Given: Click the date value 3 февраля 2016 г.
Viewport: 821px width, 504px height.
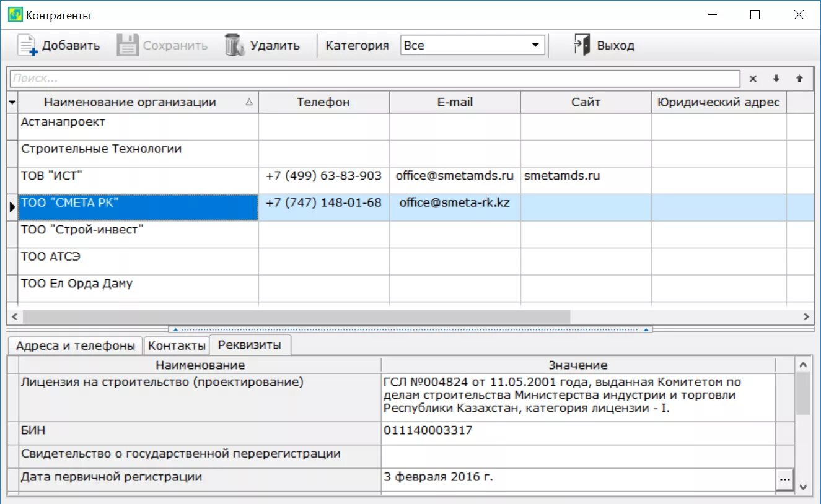Looking at the screenshot, I should click(x=578, y=480).
